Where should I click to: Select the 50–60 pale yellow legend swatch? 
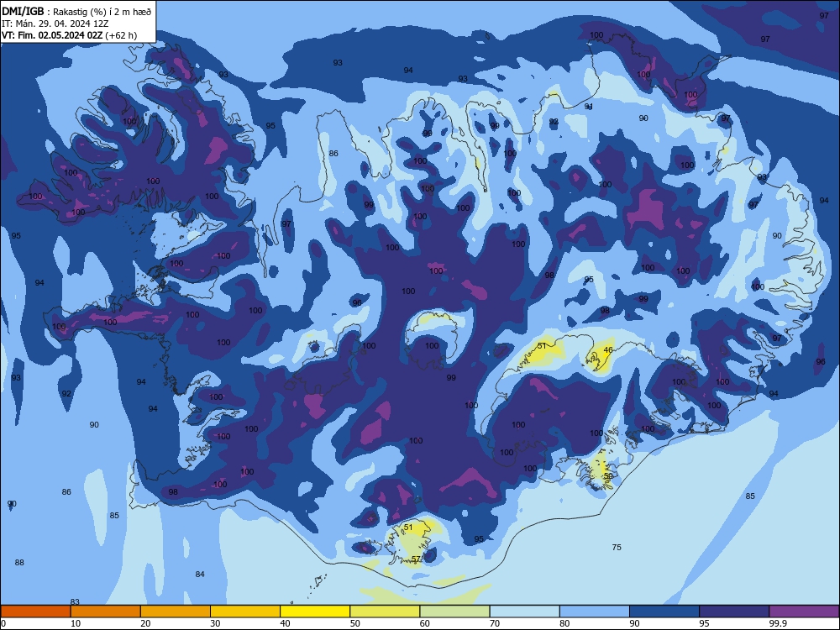386,612
